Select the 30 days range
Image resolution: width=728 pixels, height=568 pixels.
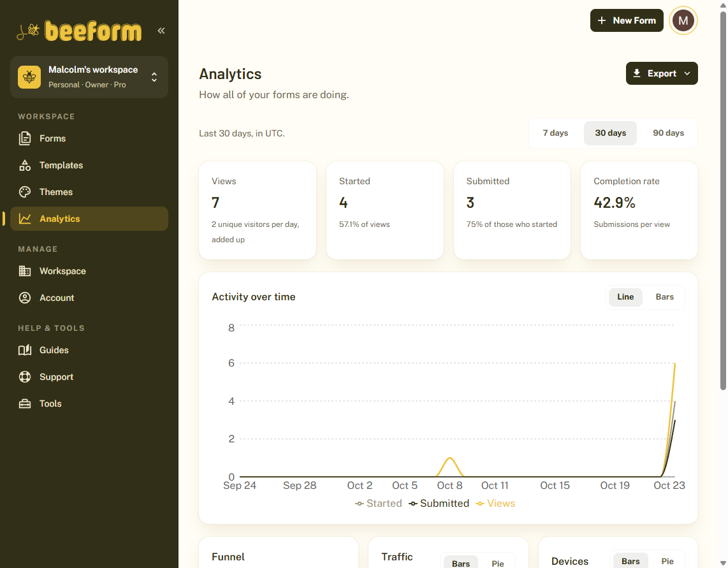(x=610, y=133)
